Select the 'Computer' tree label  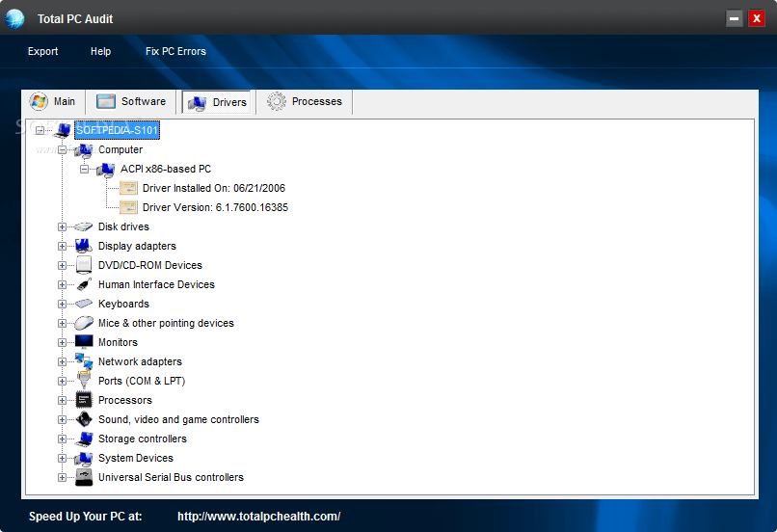121,149
